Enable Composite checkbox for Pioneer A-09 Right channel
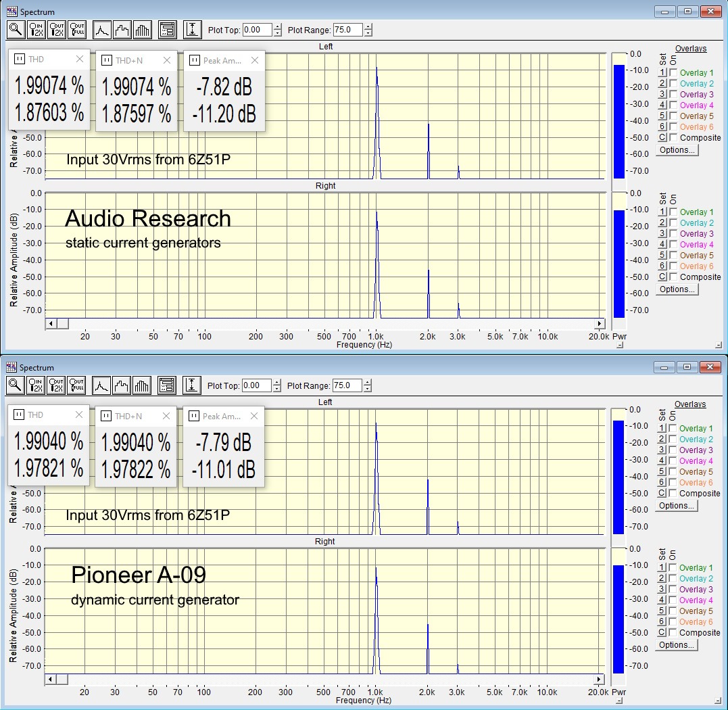728x710 pixels. 673,632
